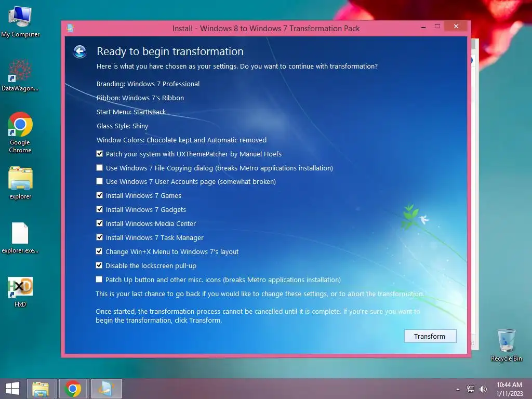Viewport: 532px width, 399px height.
Task: Open Chrome from the taskbar
Action: pyautogui.click(x=73, y=389)
